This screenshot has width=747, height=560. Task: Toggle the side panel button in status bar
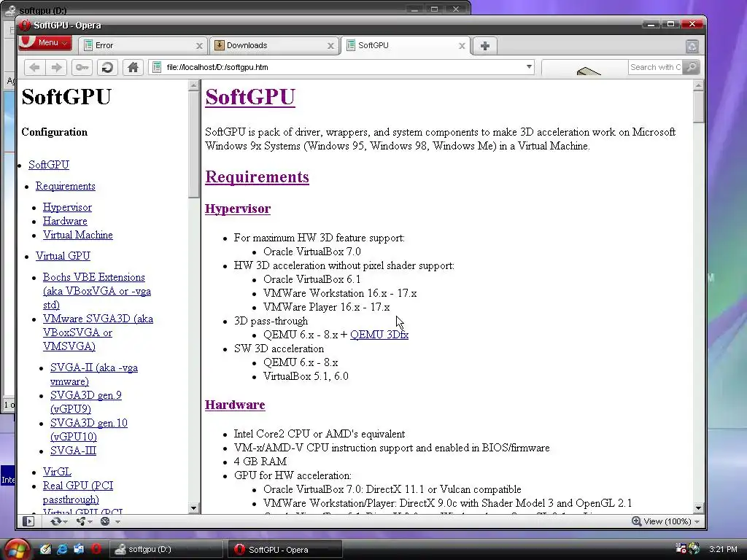(28, 521)
